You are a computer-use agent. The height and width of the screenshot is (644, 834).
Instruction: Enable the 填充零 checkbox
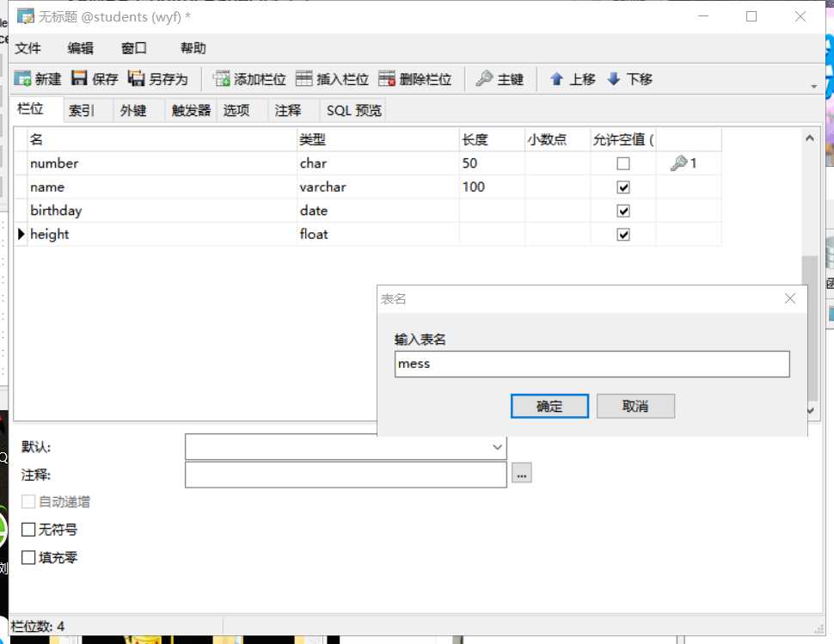28,557
